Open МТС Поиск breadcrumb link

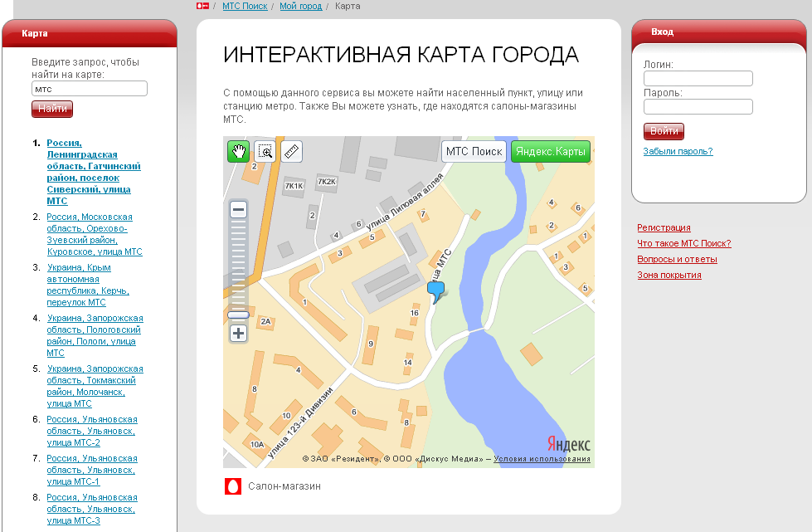245,6
